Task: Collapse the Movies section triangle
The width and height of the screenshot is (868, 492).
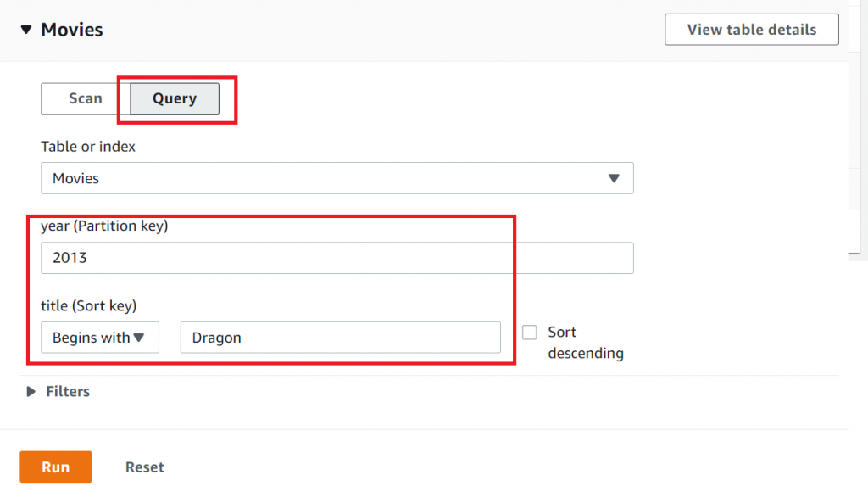Action: pyautogui.click(x=27, y=31)
